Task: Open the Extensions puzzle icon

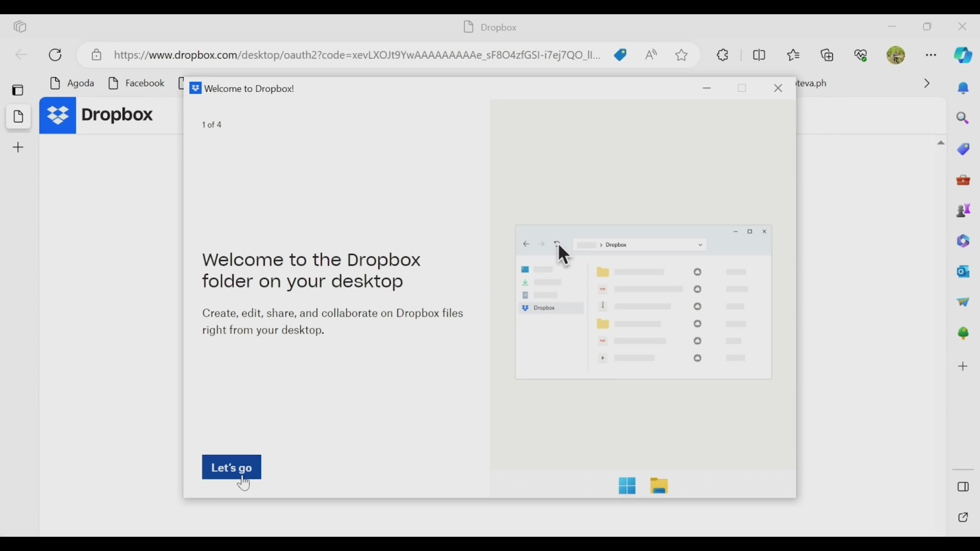Action: (722, 54)
